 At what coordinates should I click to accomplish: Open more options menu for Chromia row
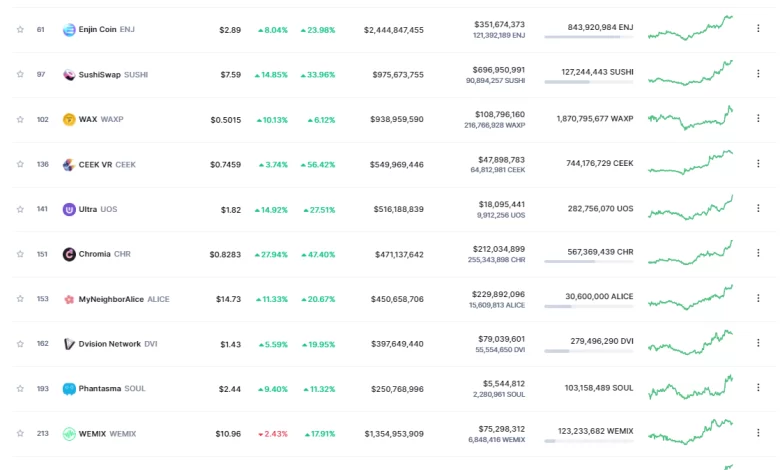pyautogui.click(x=758, y=255)
